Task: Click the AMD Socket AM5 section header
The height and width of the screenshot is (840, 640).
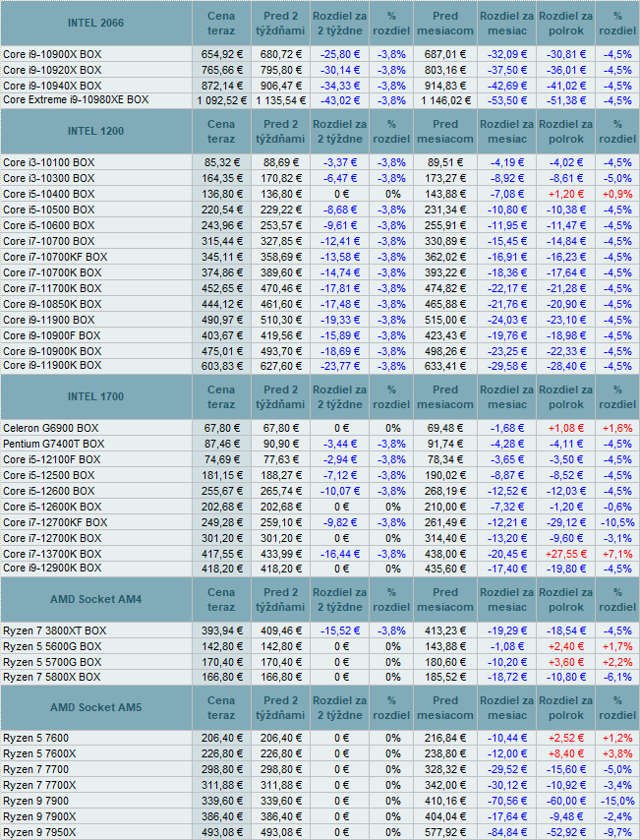Action: coord(96,707)
